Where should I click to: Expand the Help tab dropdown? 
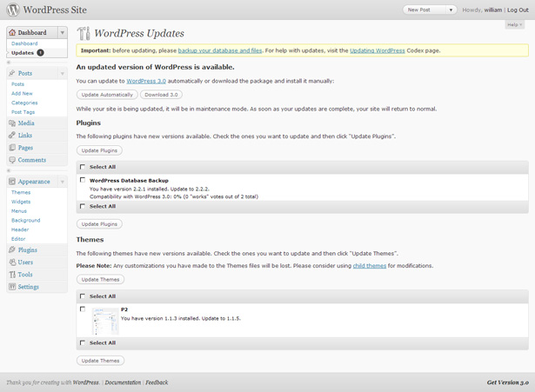pyautogui.click(x=514, y=24)
